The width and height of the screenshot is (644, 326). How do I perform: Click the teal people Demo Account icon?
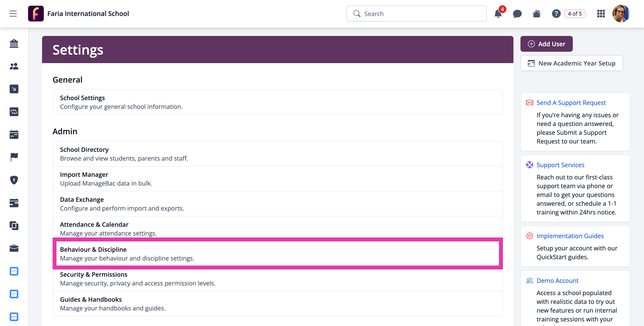(x=529, y=280)
